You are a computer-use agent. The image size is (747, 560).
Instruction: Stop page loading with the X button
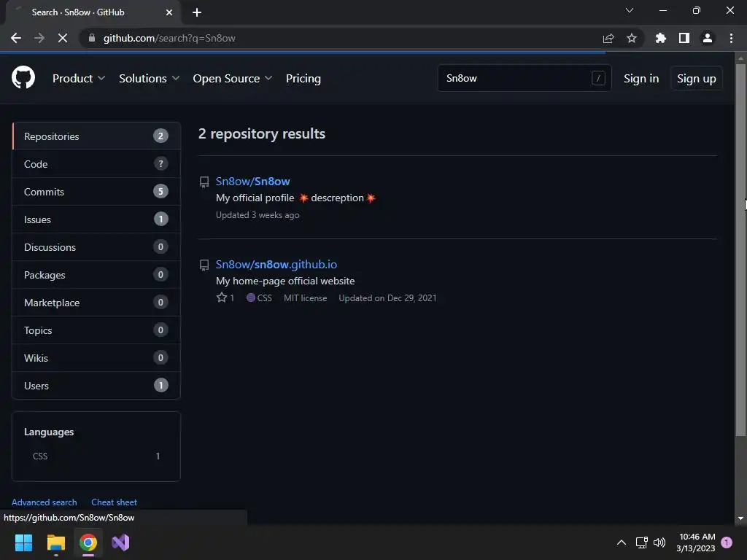(63, 38)
